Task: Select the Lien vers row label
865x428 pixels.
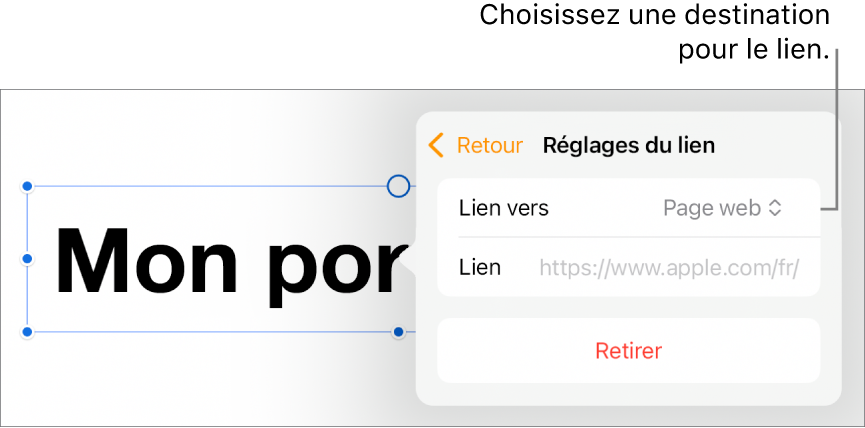Action: pos(503,208)
